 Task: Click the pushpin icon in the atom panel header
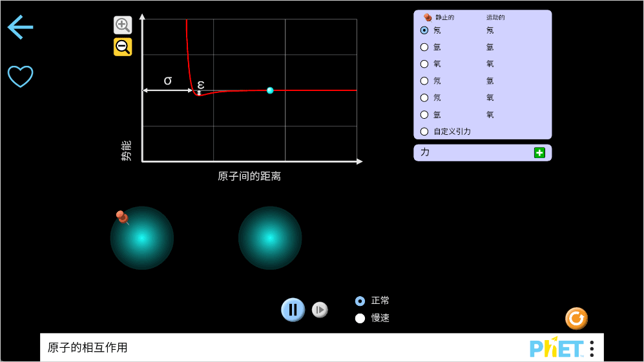(428, 17)
